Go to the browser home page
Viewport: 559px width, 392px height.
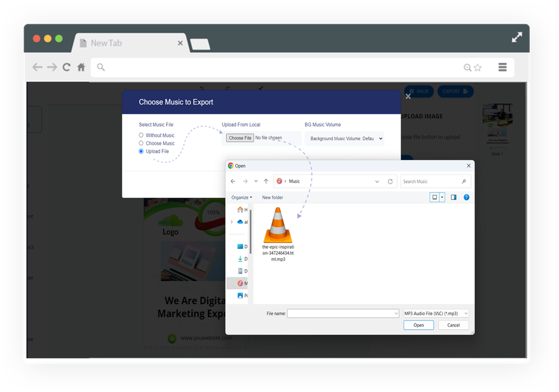pos(82,67)
